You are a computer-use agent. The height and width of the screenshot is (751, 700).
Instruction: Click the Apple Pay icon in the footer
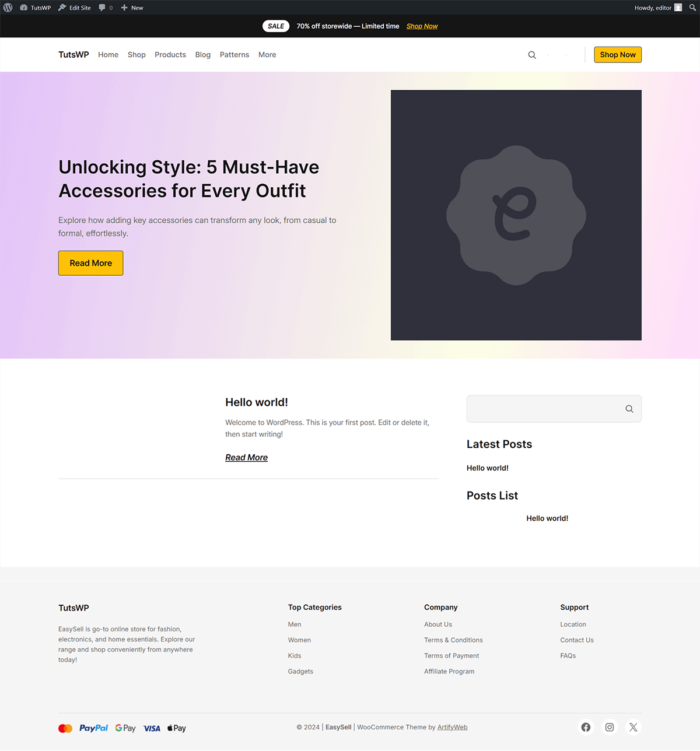coord(176,728)
